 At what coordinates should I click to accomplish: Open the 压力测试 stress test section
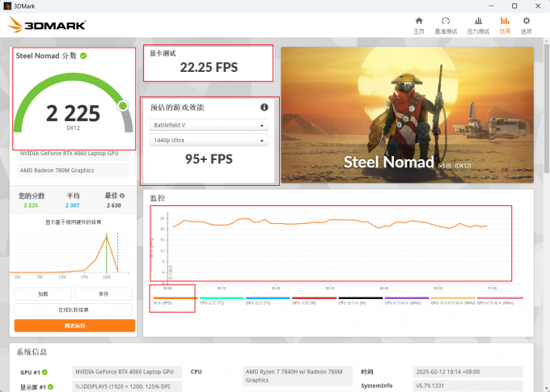(x=478, y=26)
